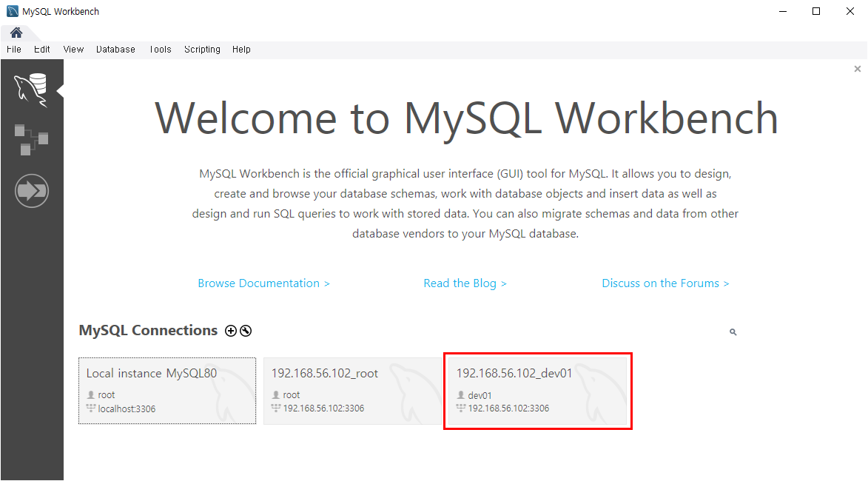The height and width of the screenshot is (481, 868).
Task: Open the File menu
Action: [14, 50]
